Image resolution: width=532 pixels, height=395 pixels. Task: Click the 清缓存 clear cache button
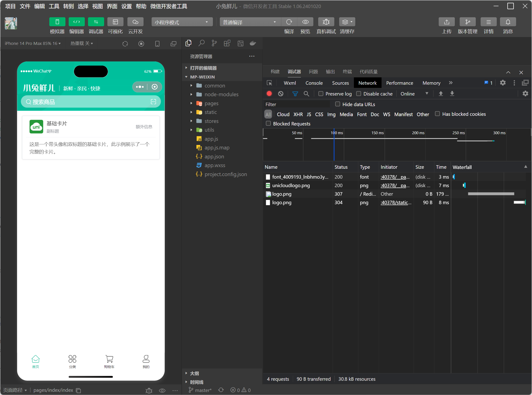point(347,22)
